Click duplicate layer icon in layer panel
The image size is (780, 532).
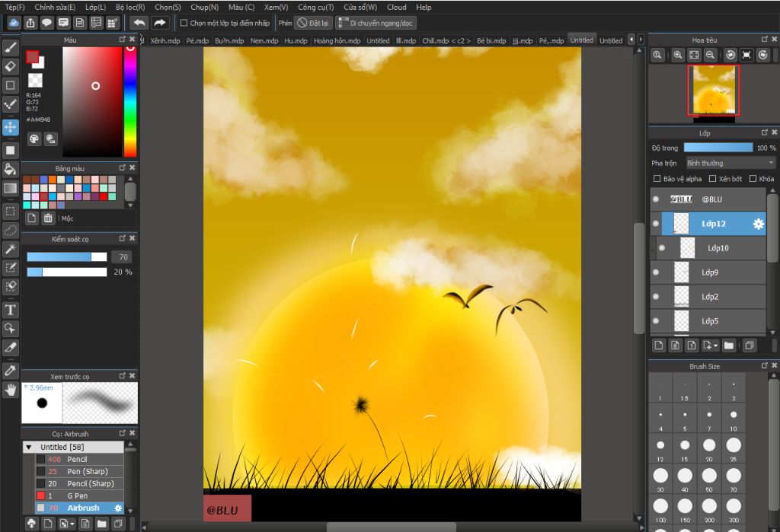click(x=750, y=345)
